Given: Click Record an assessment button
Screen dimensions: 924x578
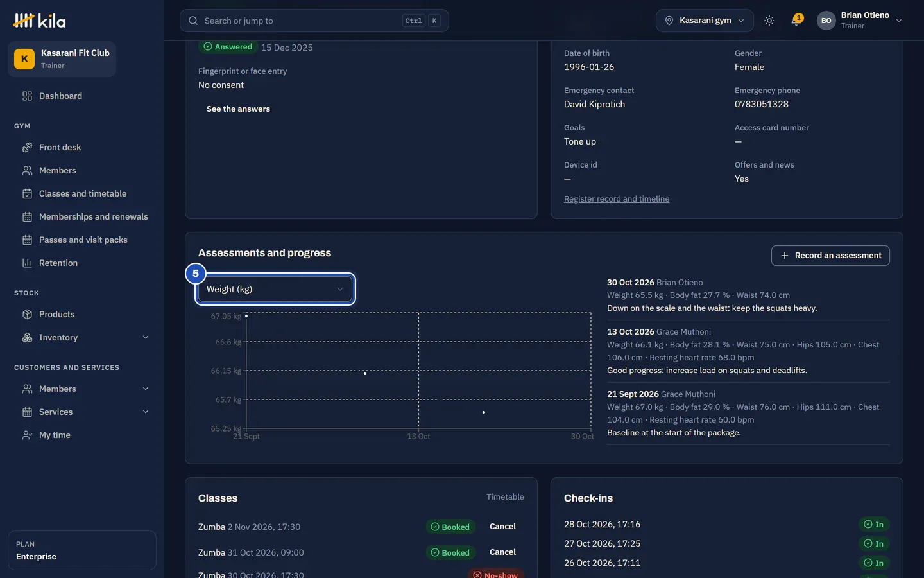Looking at the screenshot, I should (x=830, y=256).
